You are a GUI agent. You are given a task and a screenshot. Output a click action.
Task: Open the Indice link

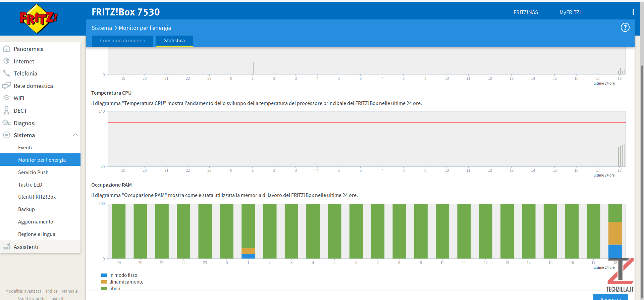coord(52,291)
